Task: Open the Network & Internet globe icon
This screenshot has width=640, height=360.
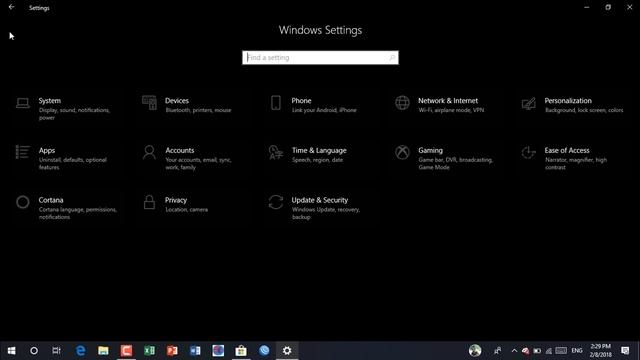Action: (x=402, y=103)
